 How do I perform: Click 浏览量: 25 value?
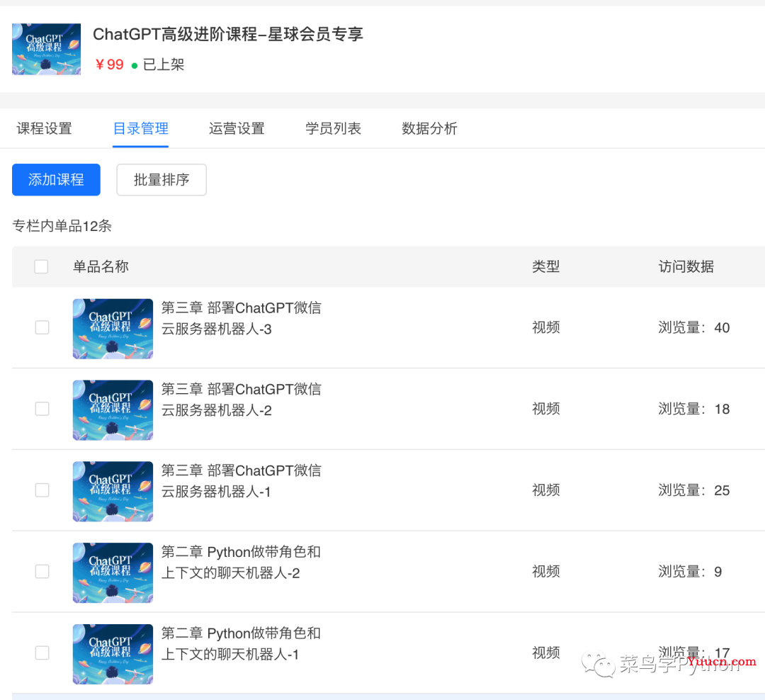pos(693,490)
